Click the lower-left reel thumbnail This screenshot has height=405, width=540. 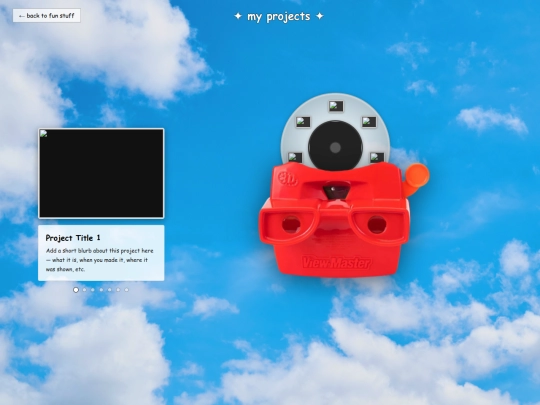coord(295,158)
